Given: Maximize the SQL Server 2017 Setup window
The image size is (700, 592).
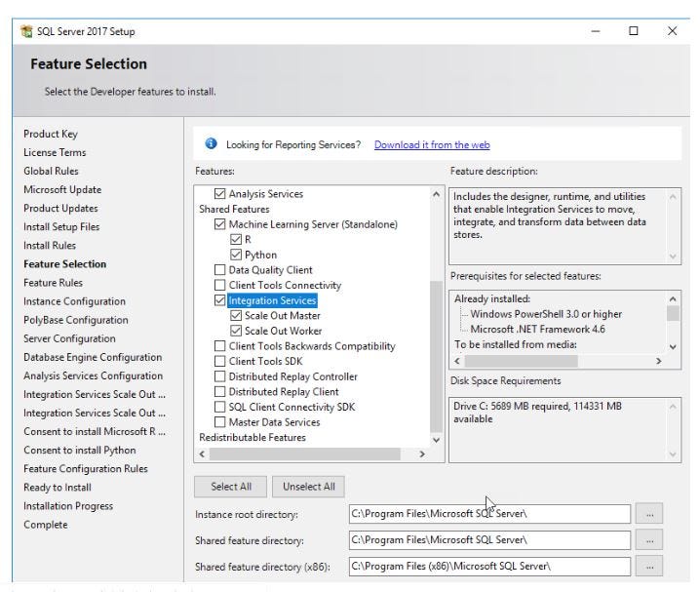Looking at the screenshot, I should pos(633,31).
